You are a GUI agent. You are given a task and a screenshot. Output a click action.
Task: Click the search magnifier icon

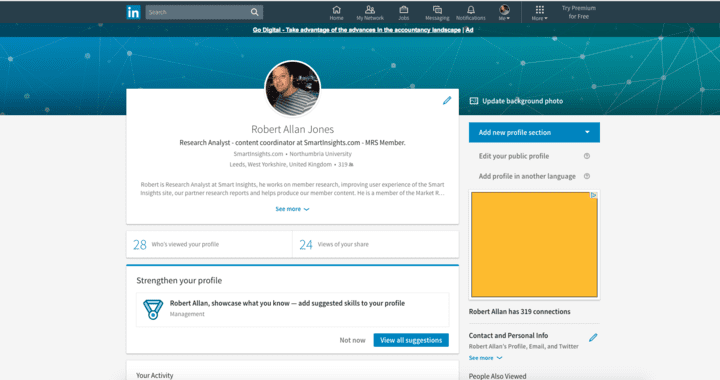[x=254, y=12]
